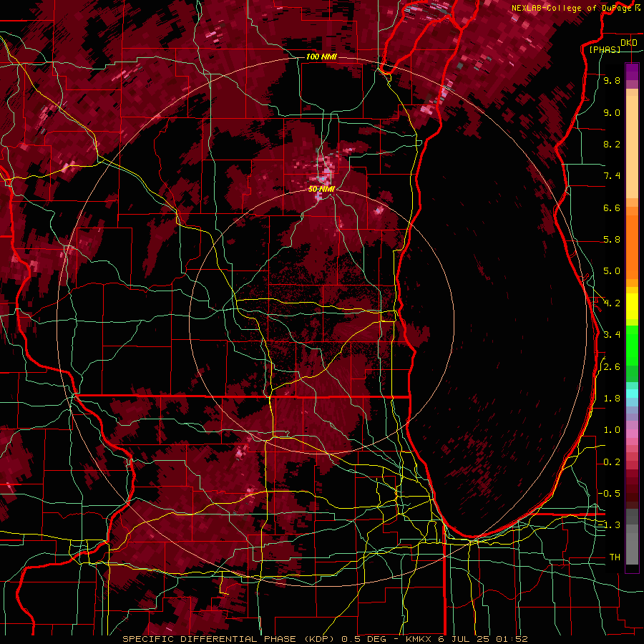
Task: Click the -1.3 scale value
Action: coord(609,525)
